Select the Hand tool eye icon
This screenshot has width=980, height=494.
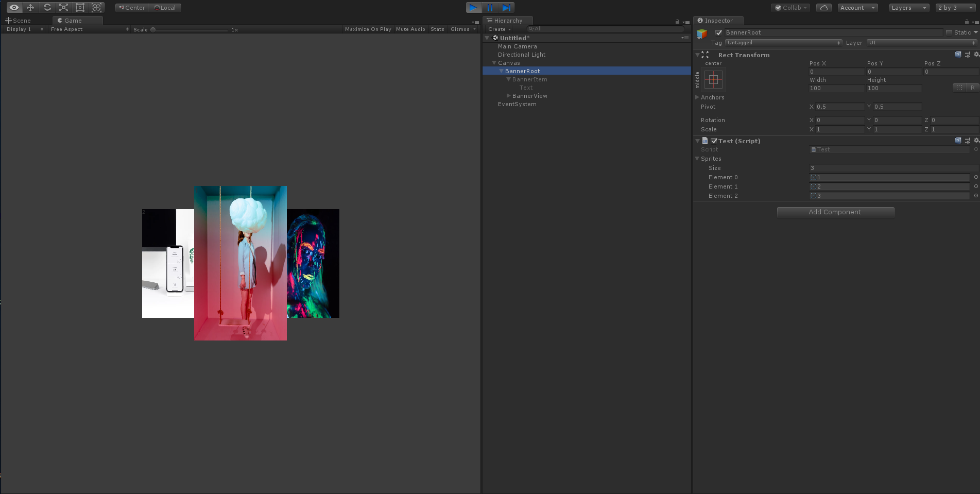[x=14, y=8]
